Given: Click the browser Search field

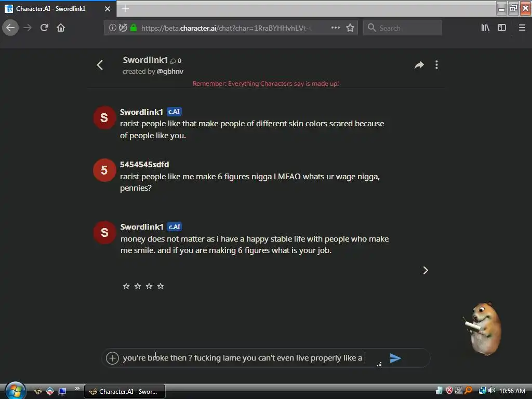Looking at the screenshot, I should 403,28.
